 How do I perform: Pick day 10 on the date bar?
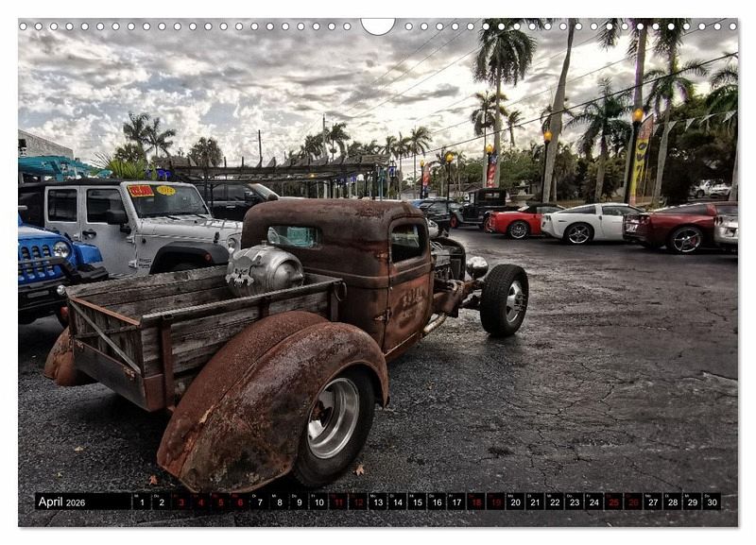tap(318, 502)
